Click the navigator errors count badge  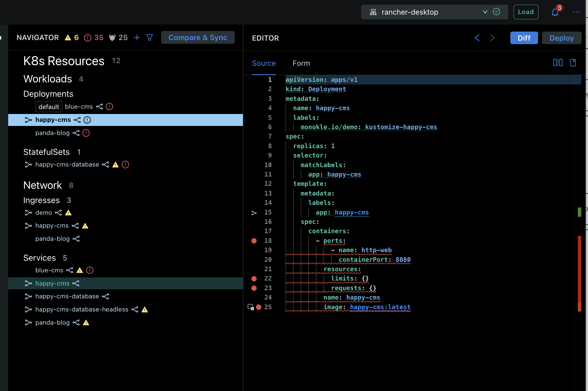click(x=94, y=37)
